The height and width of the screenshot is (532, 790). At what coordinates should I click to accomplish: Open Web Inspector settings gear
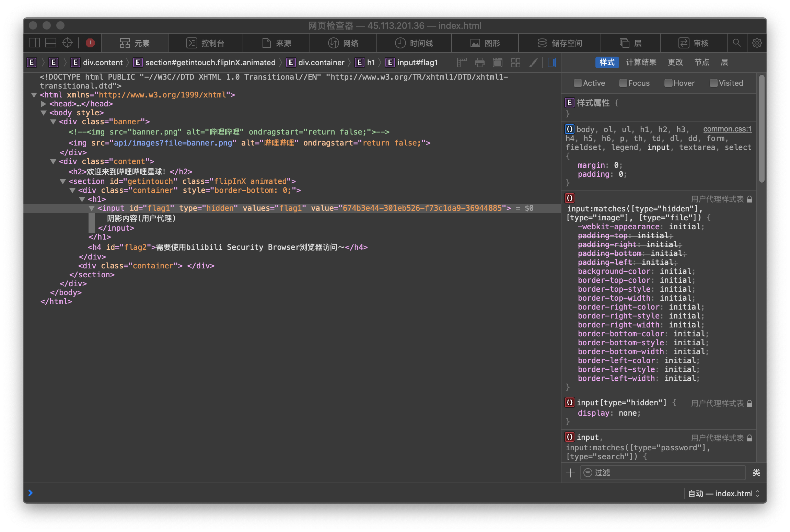[x=757, y=43]
